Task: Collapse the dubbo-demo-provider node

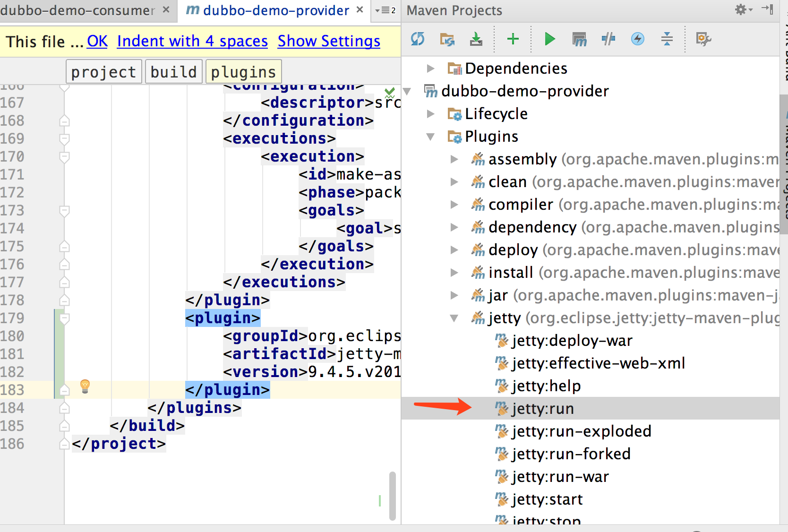Action: [407, 91]
